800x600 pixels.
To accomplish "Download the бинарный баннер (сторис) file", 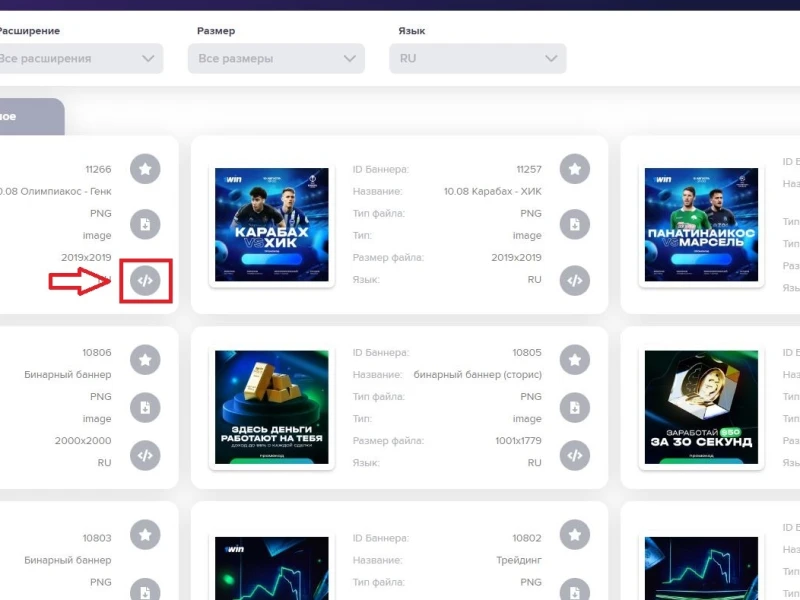I will tap(574, 407).
